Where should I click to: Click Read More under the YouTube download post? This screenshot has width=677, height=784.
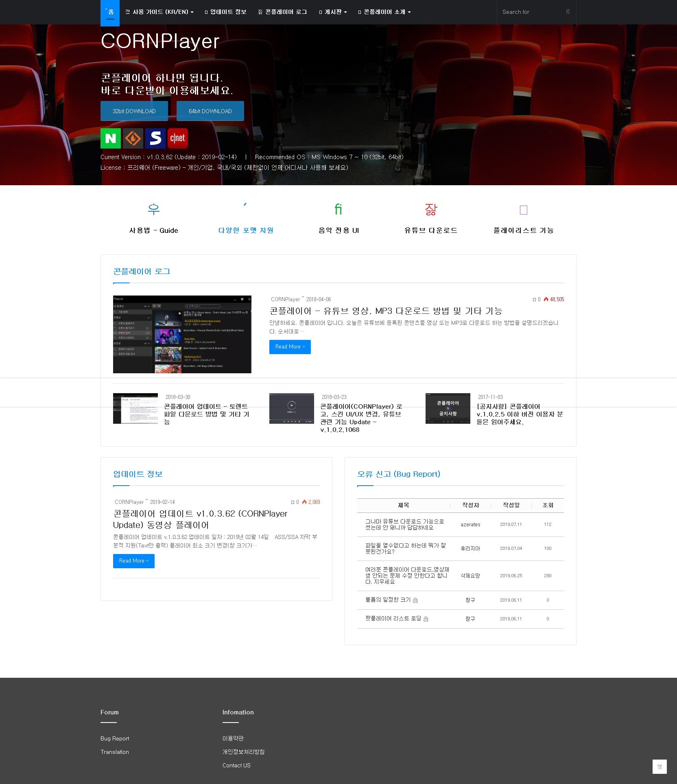[290, 347]
